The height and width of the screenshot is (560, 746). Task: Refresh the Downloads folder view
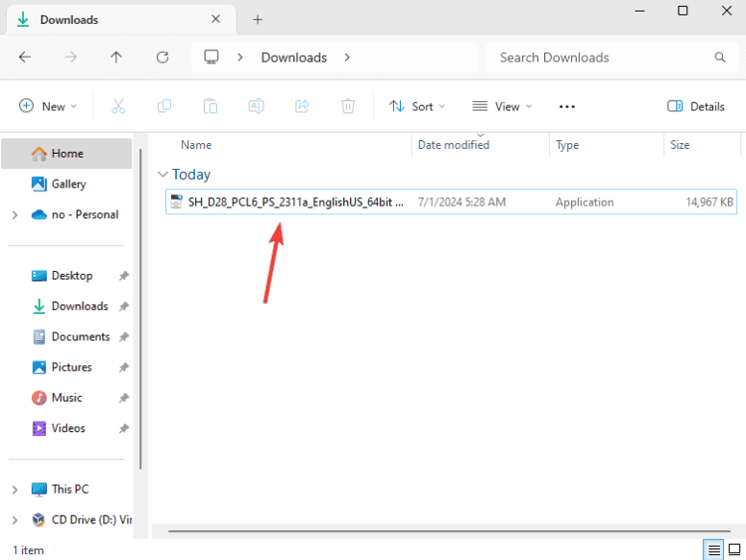coord(162,58)
